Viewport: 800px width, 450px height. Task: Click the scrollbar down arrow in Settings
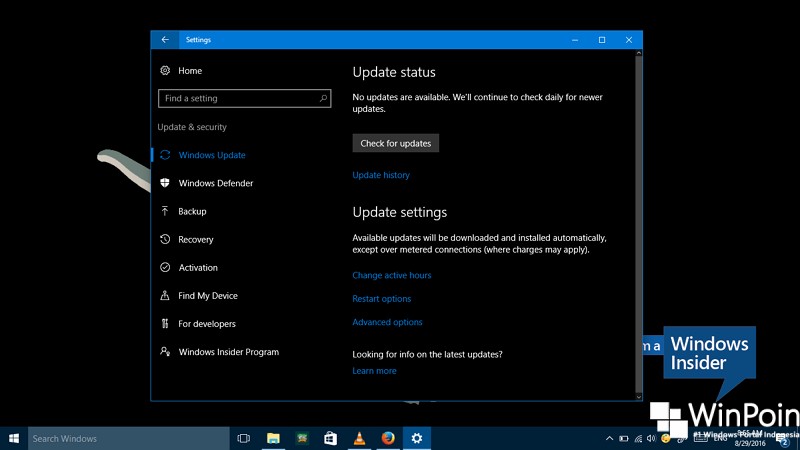tap(638, 396)
